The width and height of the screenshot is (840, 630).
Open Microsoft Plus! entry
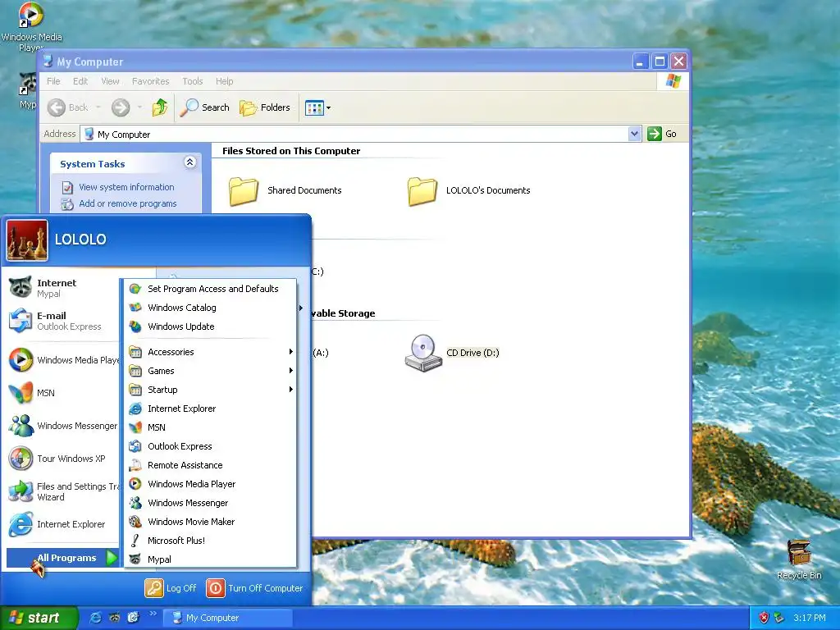point(211,541)
